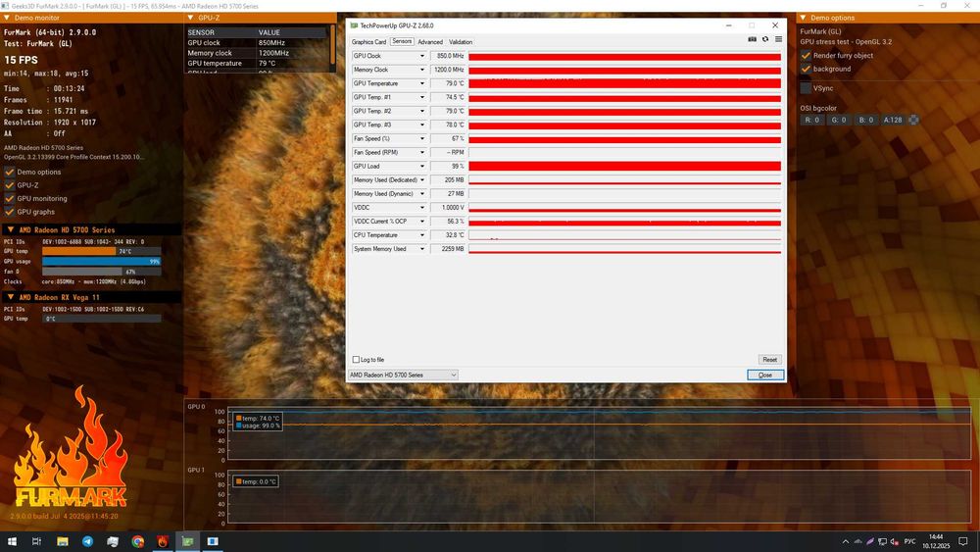Show hidden system tray icons

point(846,541)
